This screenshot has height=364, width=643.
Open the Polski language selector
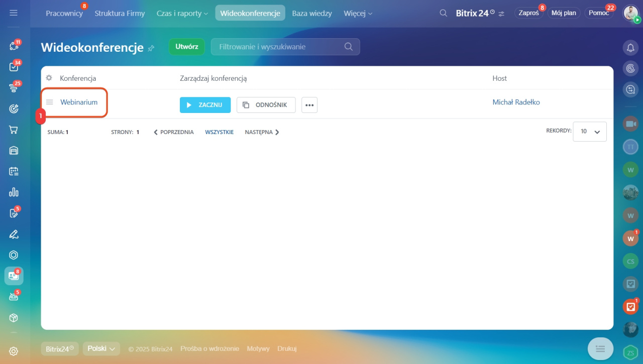pyautogui.click(x=101, y=348)
